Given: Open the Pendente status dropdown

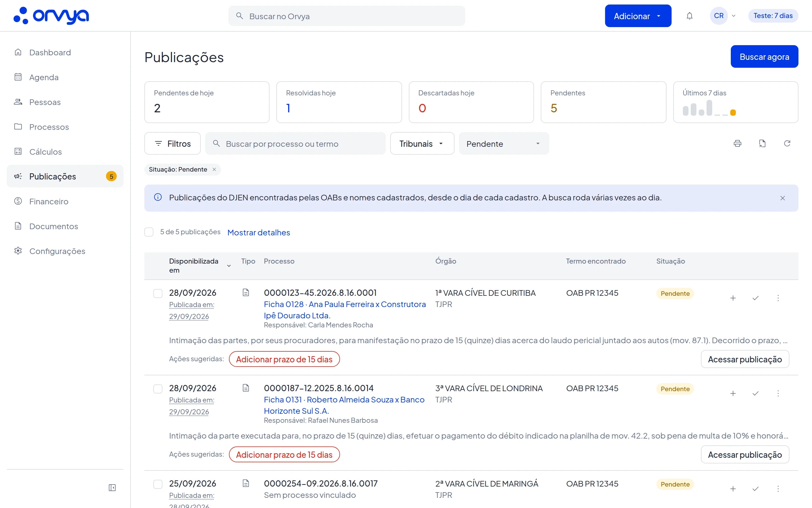Looking at the screenshot, I should click(x=504, y=143).
